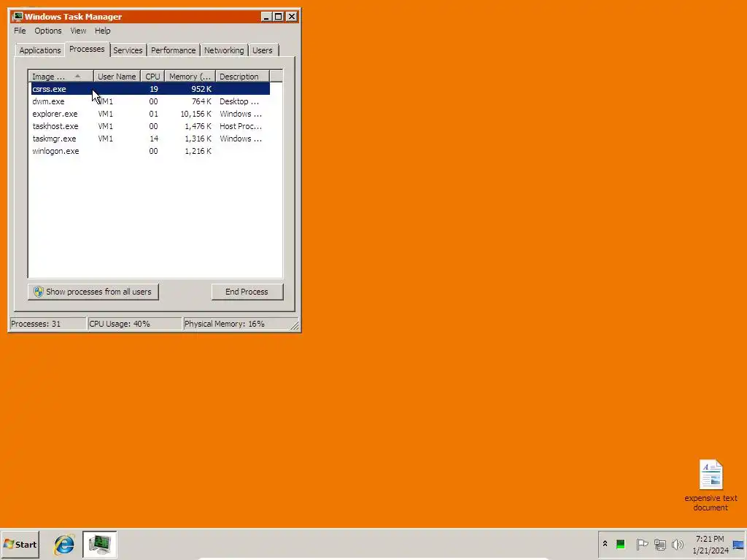Switch to the Users tab
This screenshot has height=560, width=747.
point(263,50)
